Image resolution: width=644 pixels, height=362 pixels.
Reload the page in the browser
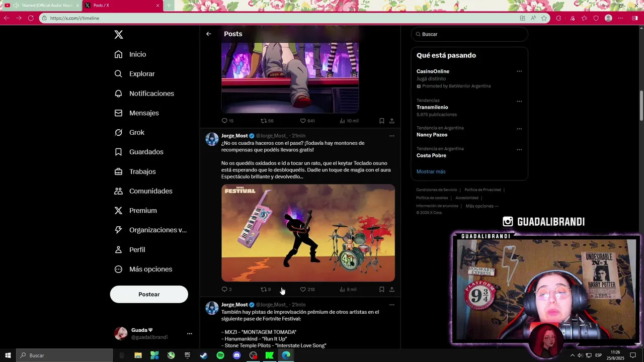pyautogui.click(x=31, y=18)
